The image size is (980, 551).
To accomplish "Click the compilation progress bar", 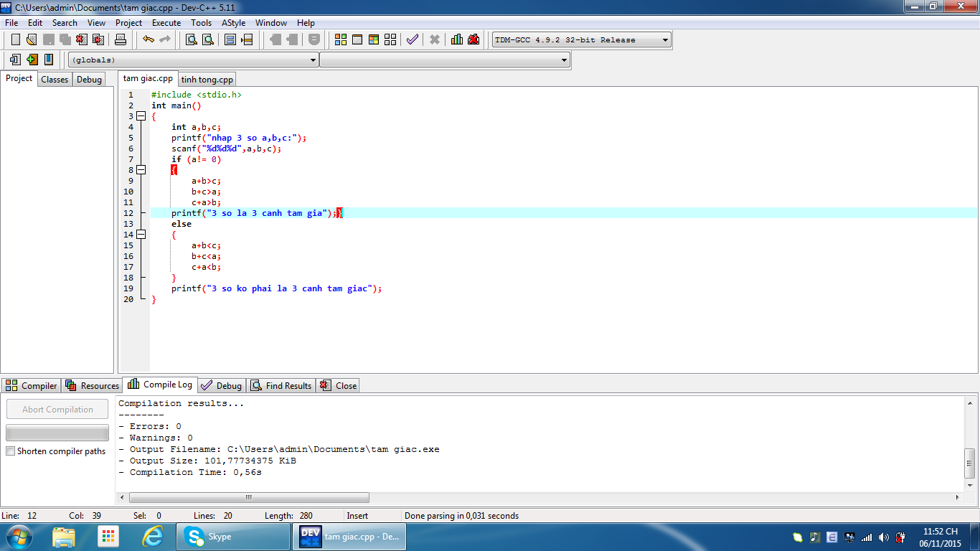I will [x=57, y=433].
